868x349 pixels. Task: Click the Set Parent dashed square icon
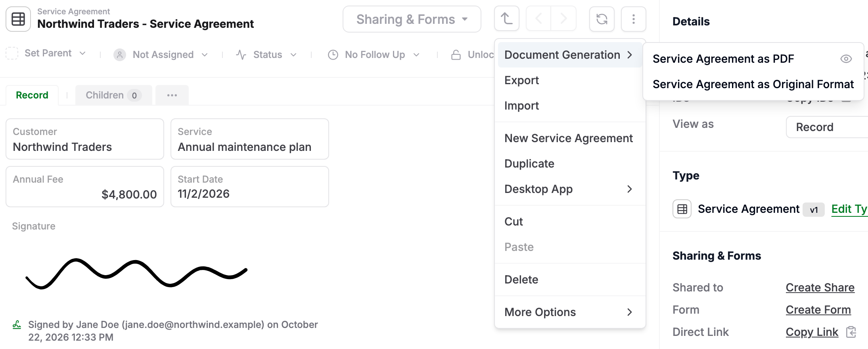point(12,53)
